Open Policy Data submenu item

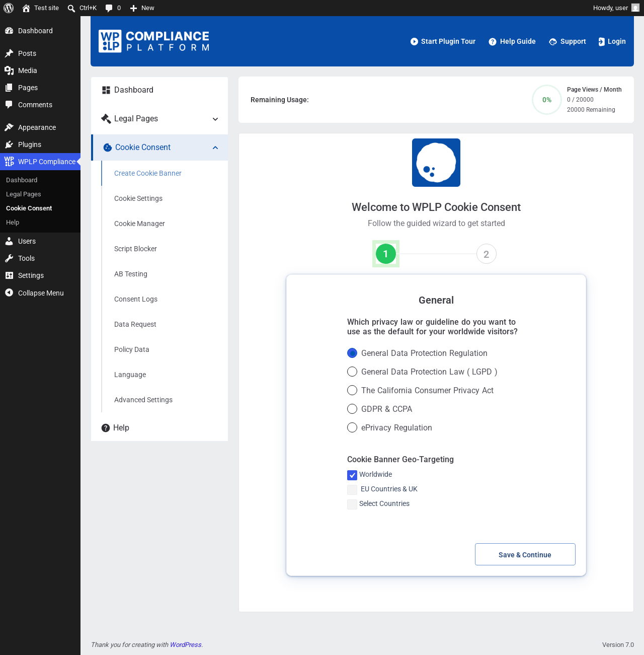coord(132,349)
